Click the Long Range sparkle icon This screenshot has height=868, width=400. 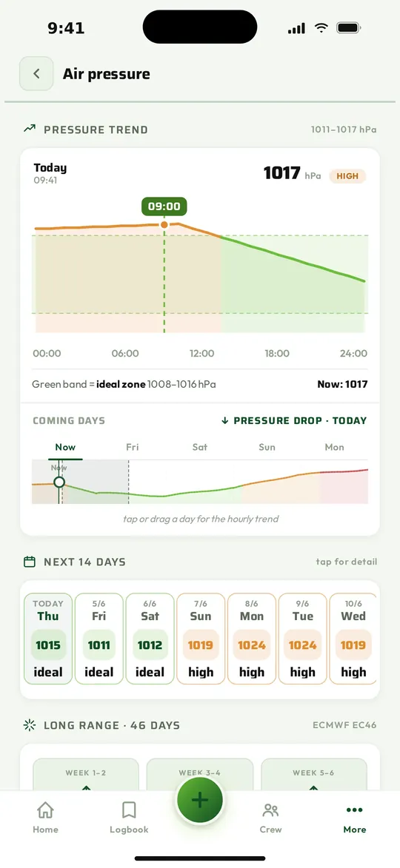coord(30,725)
